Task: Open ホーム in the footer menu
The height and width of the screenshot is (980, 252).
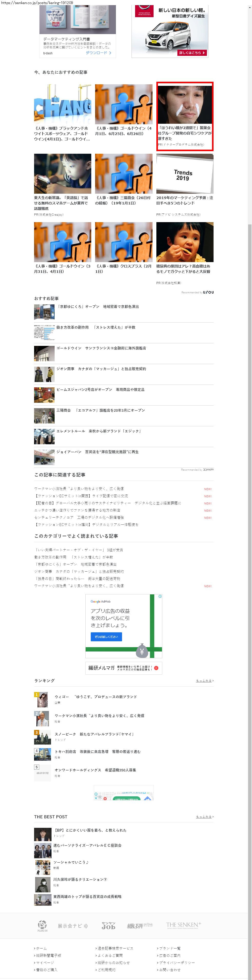Action: (41, 948)
